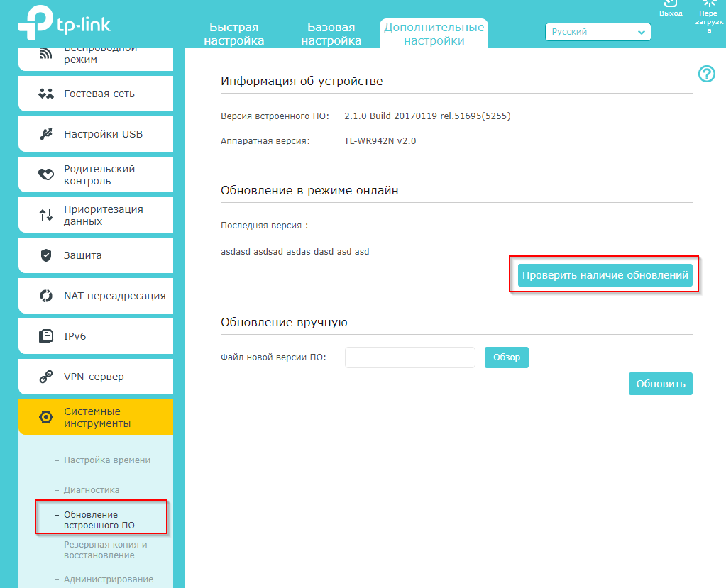Click the USB settings (Настройки USB) icon

(x=46, y=134)
